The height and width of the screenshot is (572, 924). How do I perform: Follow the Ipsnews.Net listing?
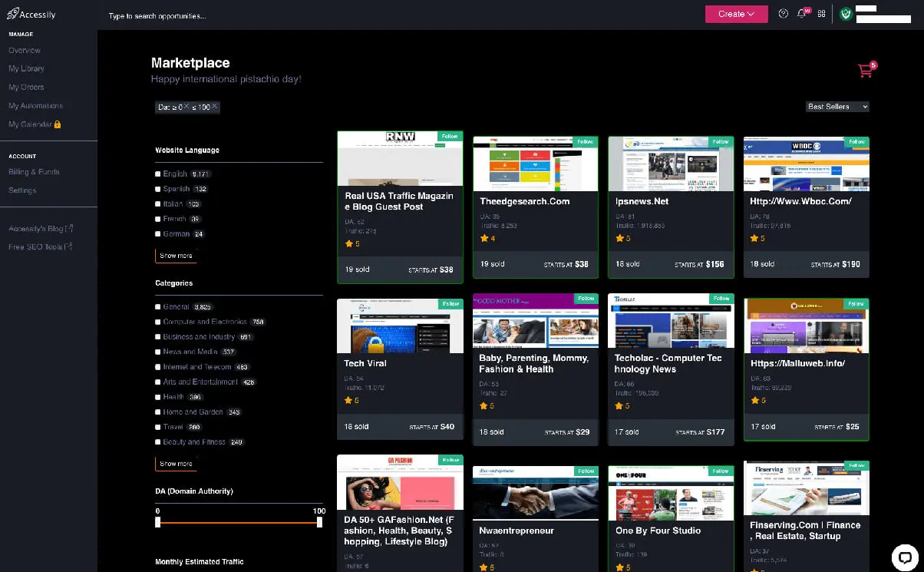[x=721, y=141]
